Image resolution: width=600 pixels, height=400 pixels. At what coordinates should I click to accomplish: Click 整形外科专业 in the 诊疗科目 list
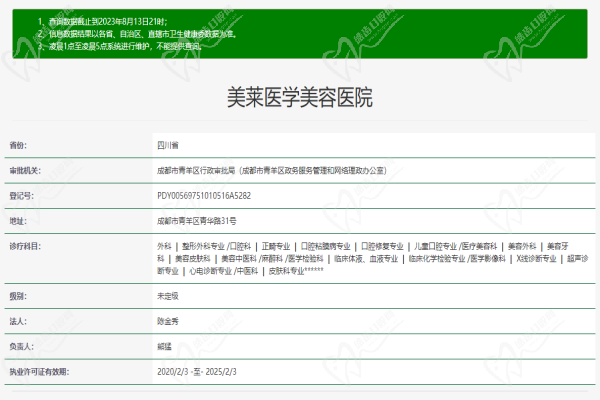pos(203,246)
